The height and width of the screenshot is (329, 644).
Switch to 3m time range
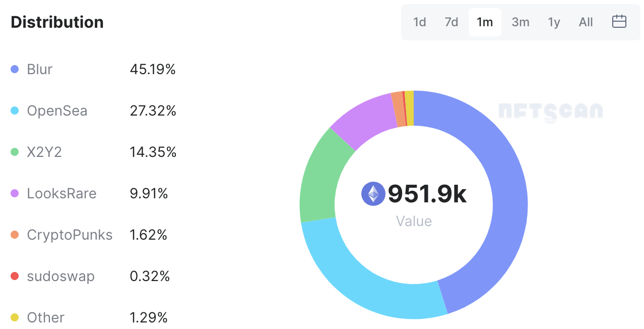[x=521, y=22]
